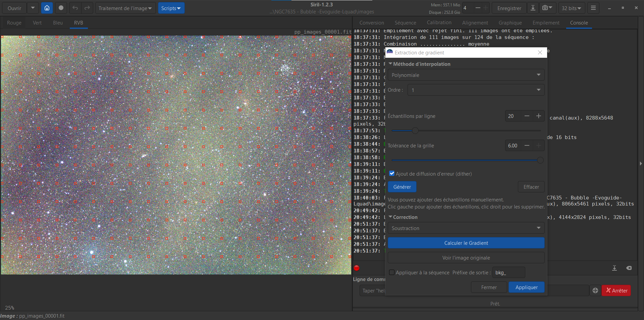
Task: Click the Générer samples button
Action: tap(402, 187)
